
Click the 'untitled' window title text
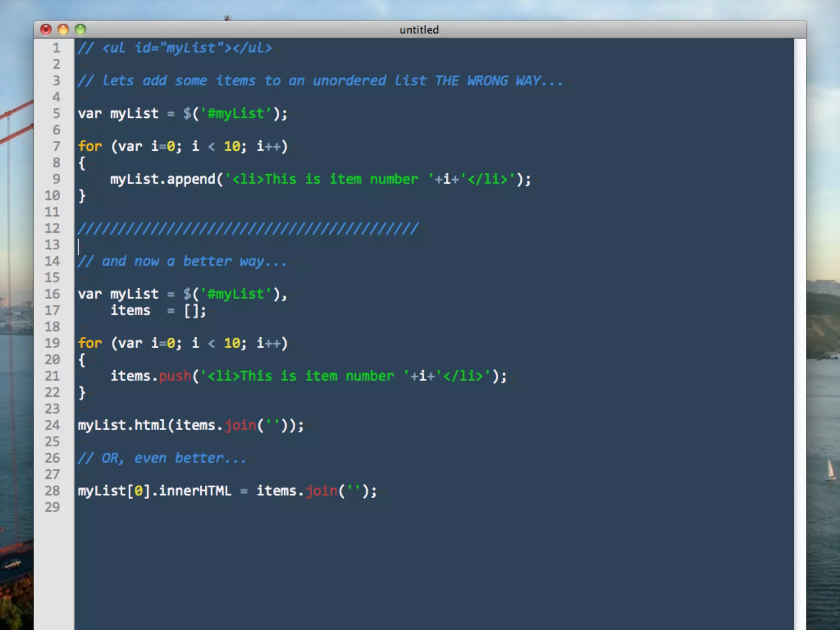419,30
